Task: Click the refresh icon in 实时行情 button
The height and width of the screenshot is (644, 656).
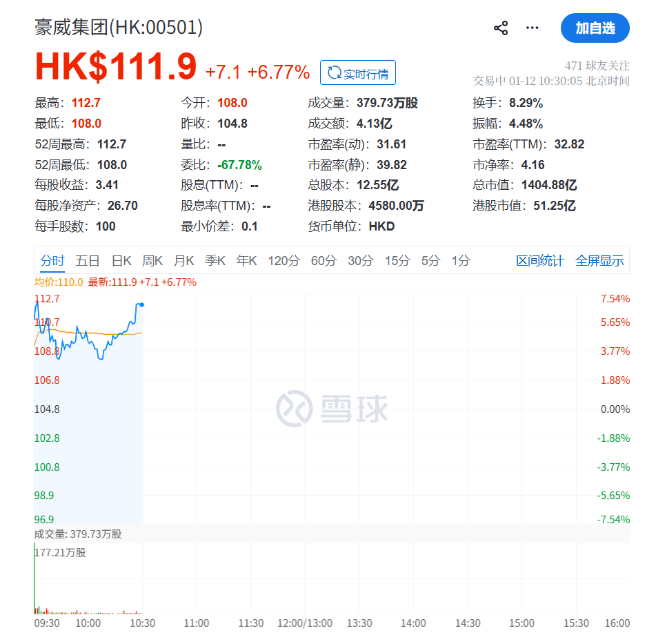Action: tap(335, 72)
